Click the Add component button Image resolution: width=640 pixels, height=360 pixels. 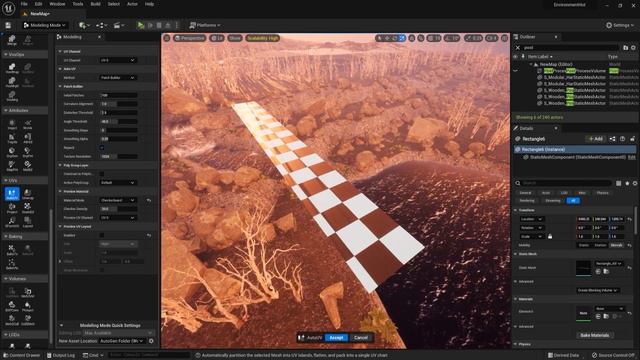coord(595,139)
